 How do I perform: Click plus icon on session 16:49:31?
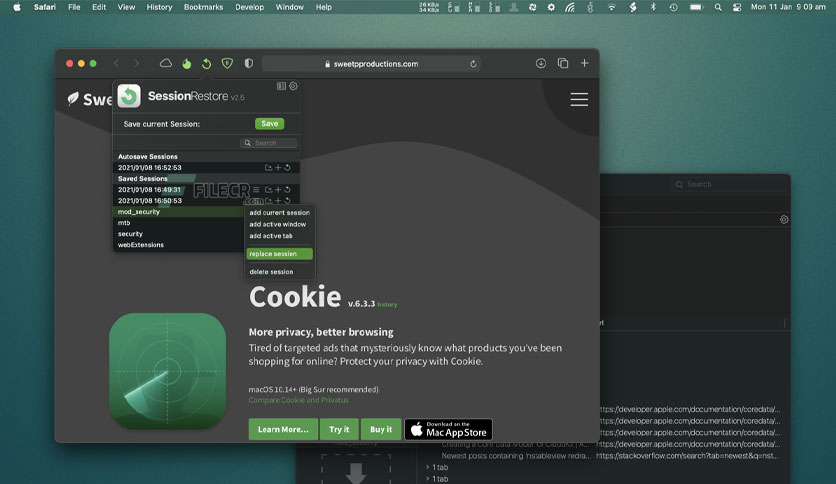tap(278, 190)
